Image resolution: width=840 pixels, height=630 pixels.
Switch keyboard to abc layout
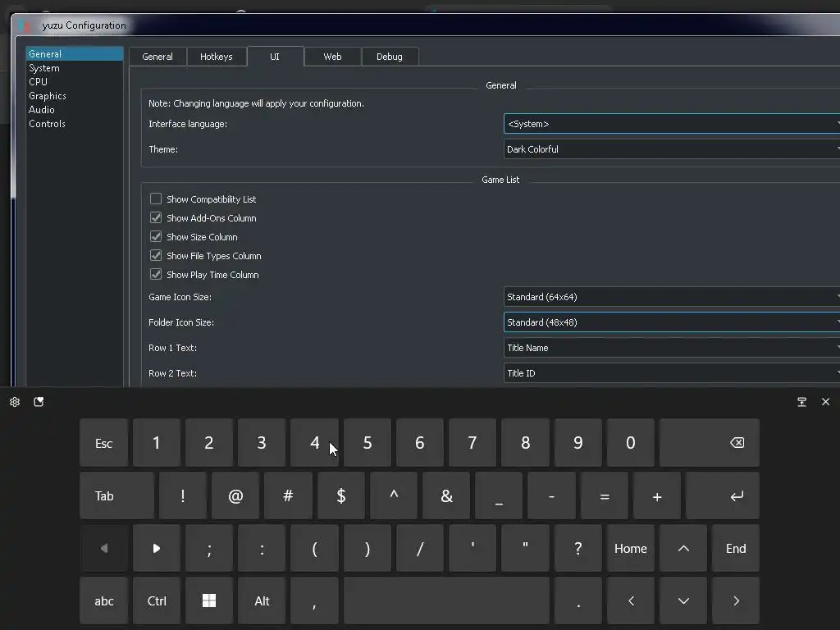point(104,600)
